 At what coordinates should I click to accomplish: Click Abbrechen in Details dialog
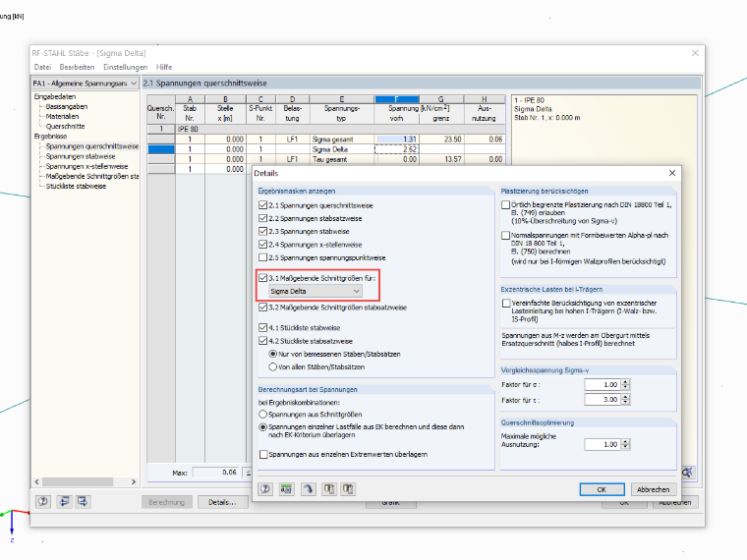click(x=654, y=489)
